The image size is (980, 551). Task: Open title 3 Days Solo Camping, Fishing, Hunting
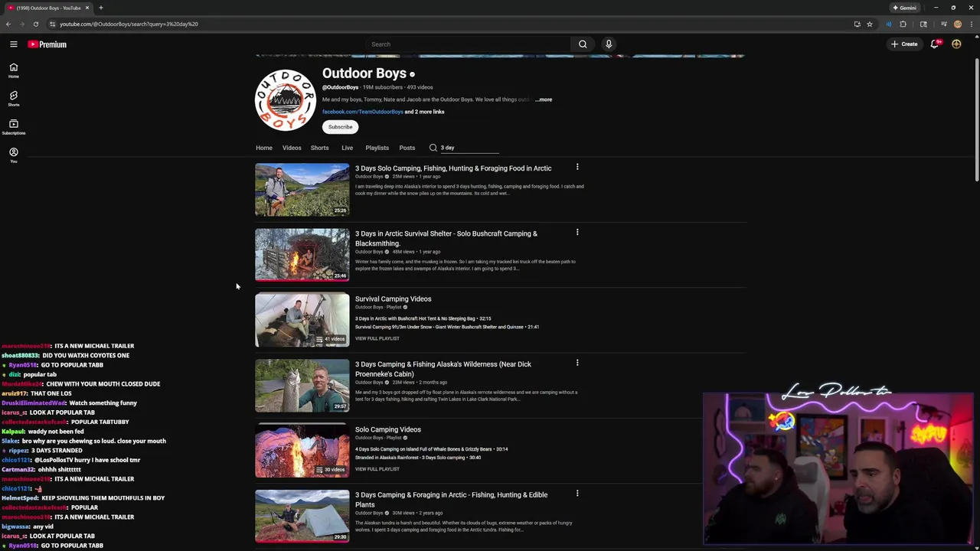coord(453,168)
